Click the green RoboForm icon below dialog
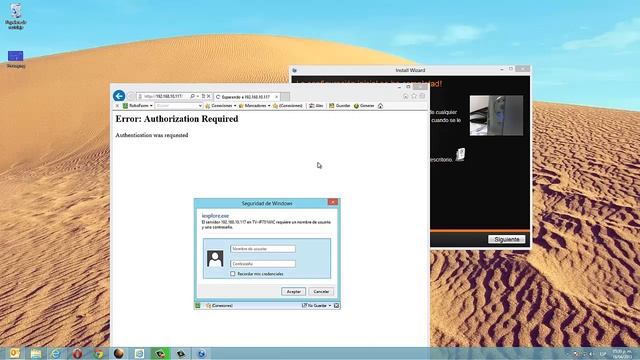This screenshot has width=640, height=360. [198, 306]
